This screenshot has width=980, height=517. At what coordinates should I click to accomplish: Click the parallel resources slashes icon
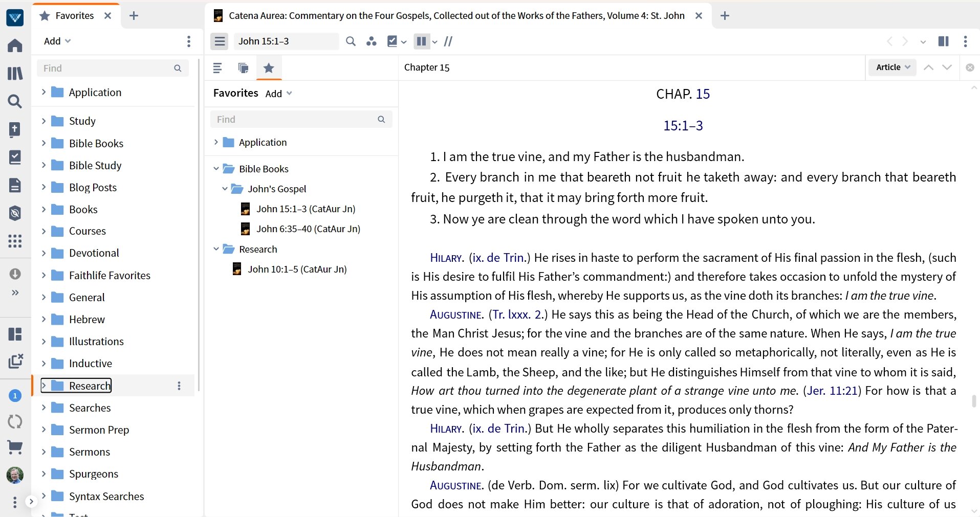tap(448, 41)
